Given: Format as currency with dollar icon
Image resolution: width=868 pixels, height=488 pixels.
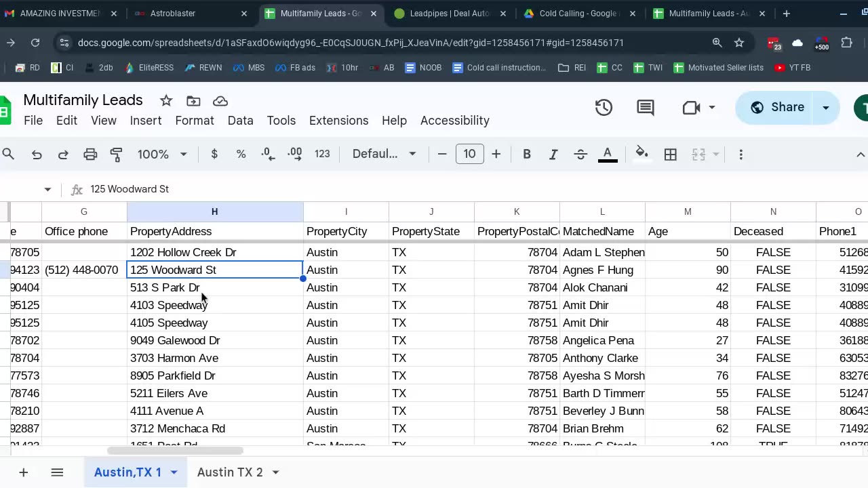Looking at the screenshot, I should pyautogui.click(x=214, y=155).
